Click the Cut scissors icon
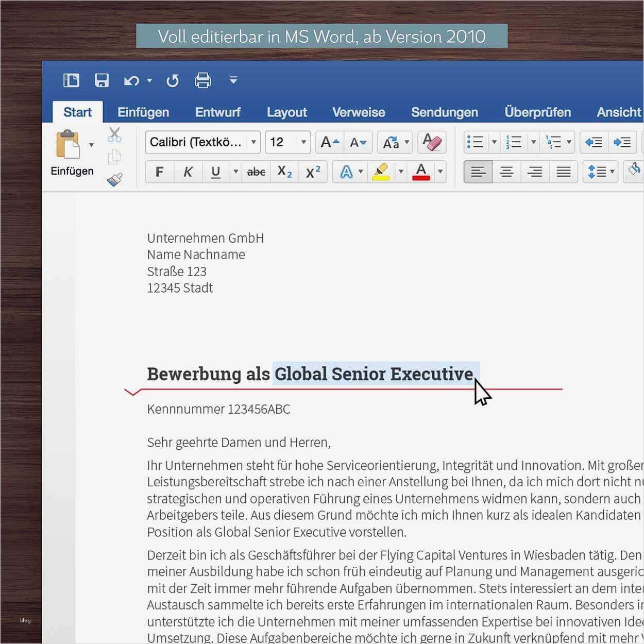This screenshot has height=644, width=644. [114, 135]
